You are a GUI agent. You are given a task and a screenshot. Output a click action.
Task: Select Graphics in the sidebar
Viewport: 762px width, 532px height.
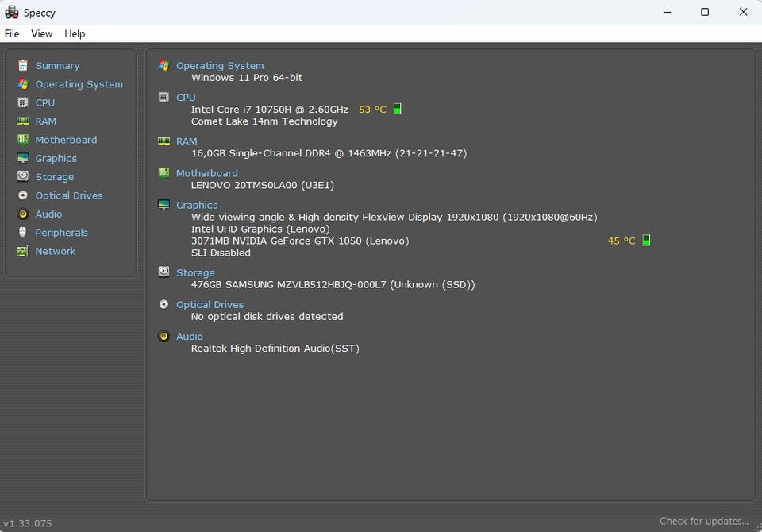[x=56, y=158]
